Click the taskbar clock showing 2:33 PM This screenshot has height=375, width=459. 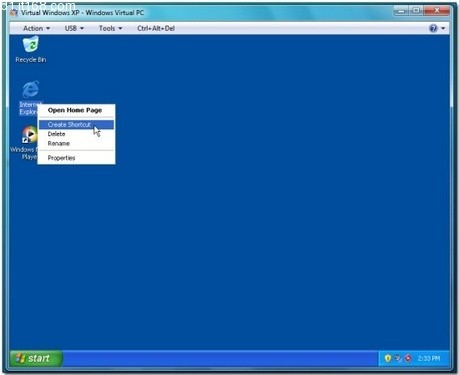tap(429, 358)
